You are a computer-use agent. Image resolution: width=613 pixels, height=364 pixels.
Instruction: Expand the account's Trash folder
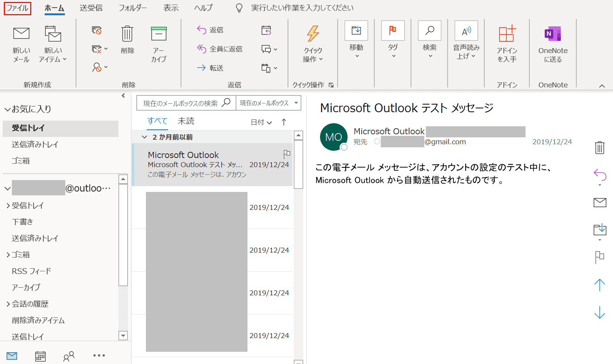tap(8, 255)
